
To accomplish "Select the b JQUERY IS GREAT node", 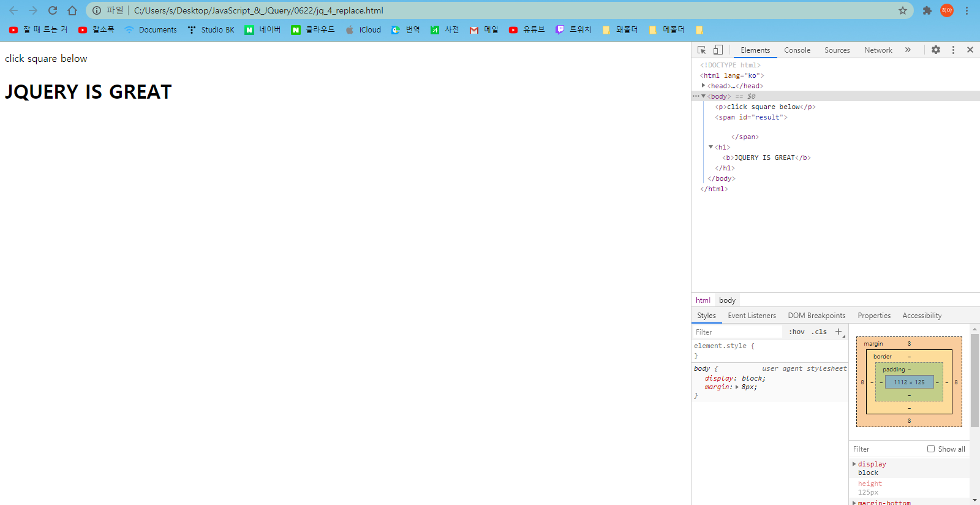I will (x=766, y=158).
